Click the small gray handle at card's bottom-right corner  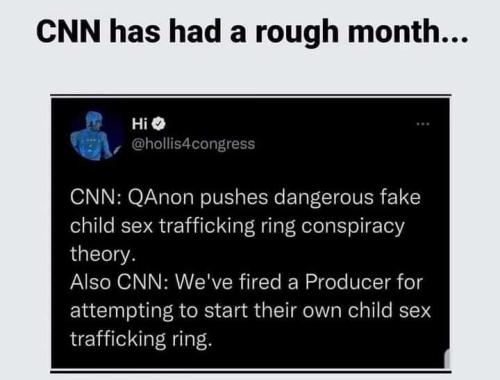click(x=447, y=358)
